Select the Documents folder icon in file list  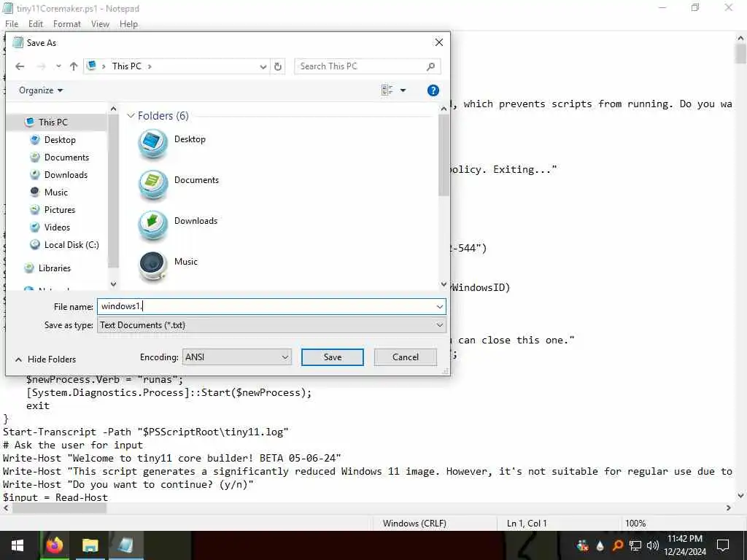(153, 184)
